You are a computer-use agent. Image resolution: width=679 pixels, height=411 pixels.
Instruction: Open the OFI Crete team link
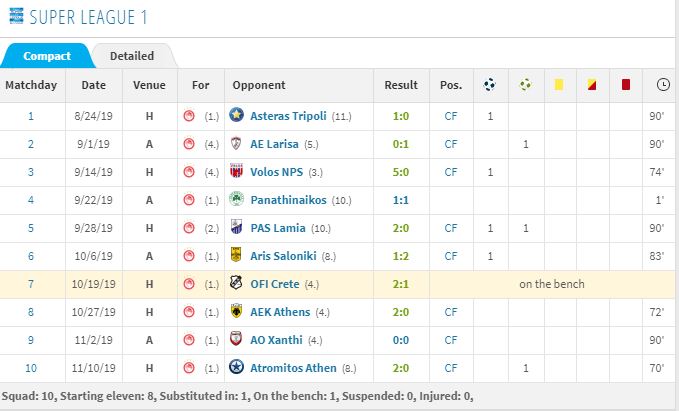pyautogui.click(x=275, y=284)
